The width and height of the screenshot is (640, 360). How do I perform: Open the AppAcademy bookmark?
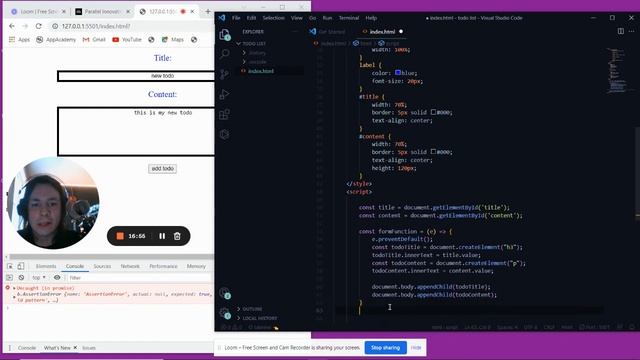(56, 40)
